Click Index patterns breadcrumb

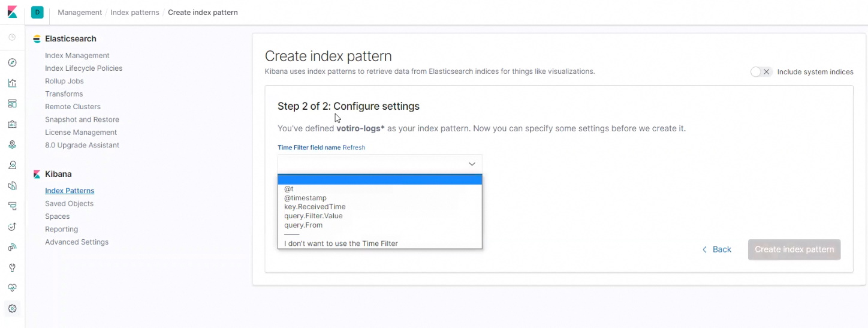click(x=135, y=12)
